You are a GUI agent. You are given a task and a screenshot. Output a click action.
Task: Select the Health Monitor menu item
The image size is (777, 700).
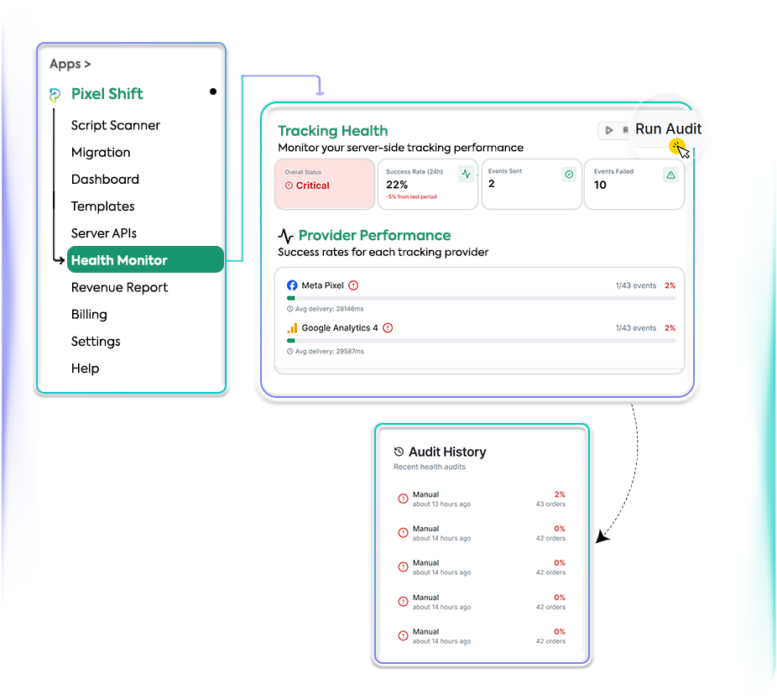(x=145, y=260)
